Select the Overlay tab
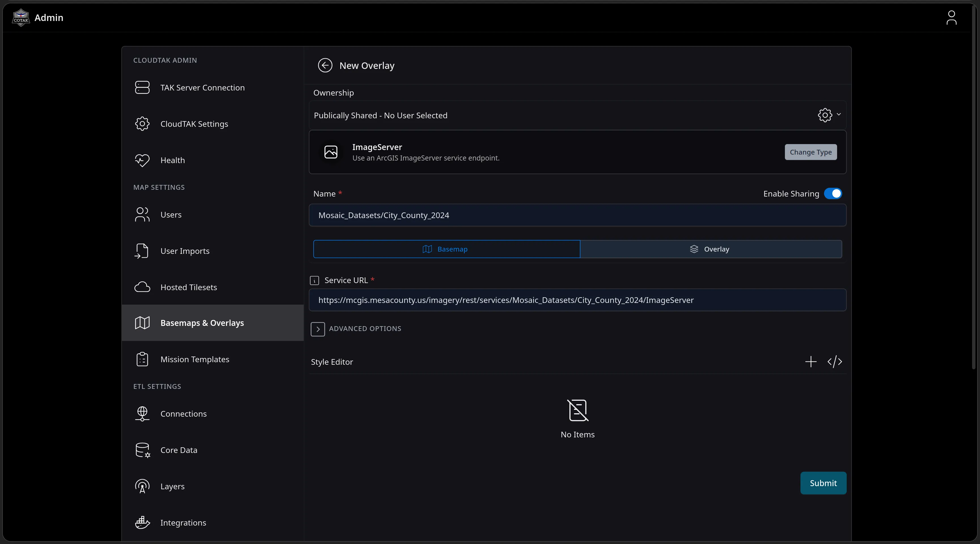The image size is (980, 544). coord(711,249)
